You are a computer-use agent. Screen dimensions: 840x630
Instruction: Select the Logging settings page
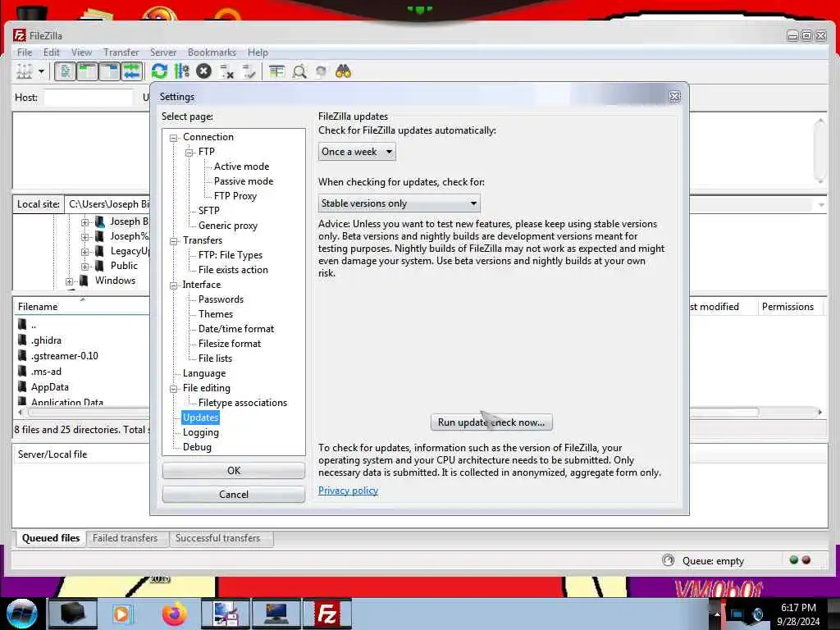click(x=201, y=431)
